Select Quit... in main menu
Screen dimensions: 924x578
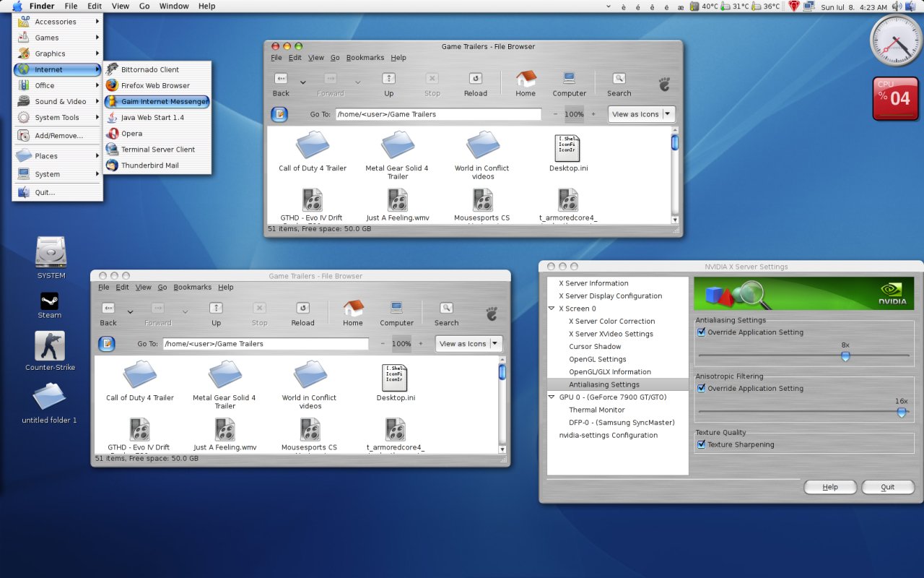[x=58, y=192]
